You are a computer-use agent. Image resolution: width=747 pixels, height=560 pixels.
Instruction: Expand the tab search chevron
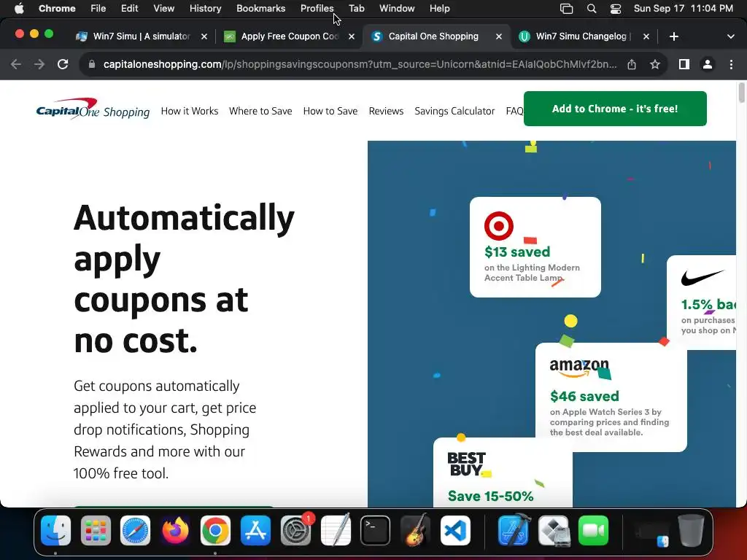tap(730, 36)
